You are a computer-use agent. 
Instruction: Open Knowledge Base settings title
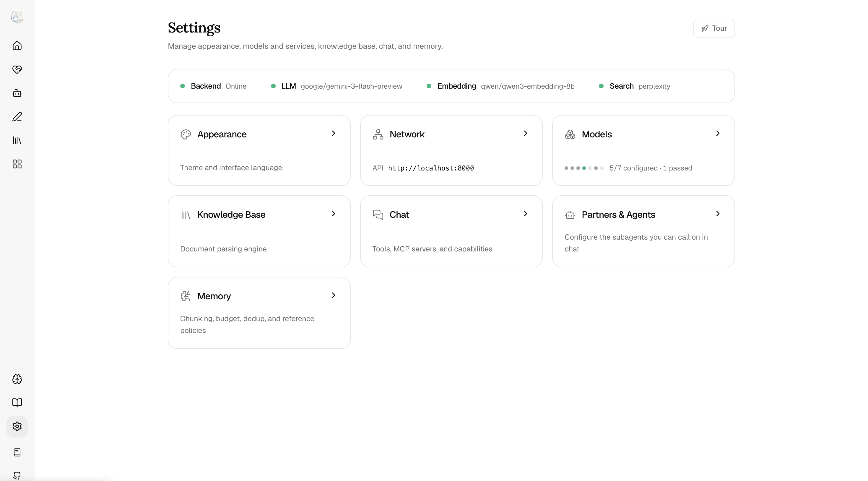(231, 215)
